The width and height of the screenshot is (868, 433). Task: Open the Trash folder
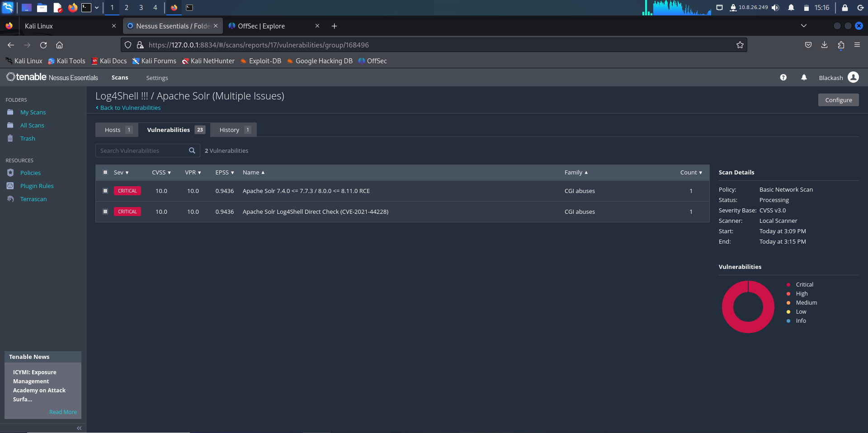coord(28,138)
